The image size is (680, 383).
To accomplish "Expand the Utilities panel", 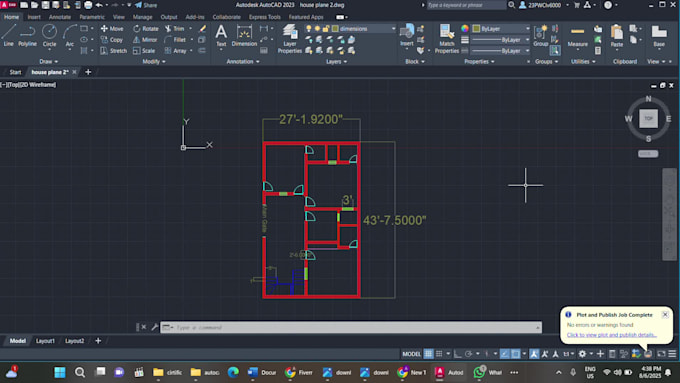I will pos(583,62).
